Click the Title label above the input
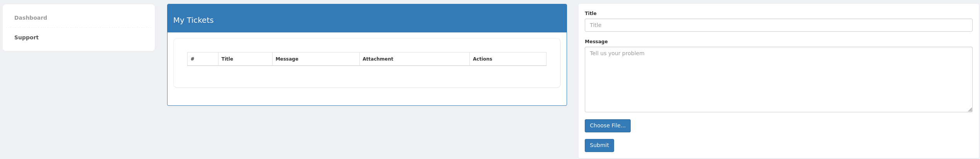980x159 pixels. click(x=591, y=14)
